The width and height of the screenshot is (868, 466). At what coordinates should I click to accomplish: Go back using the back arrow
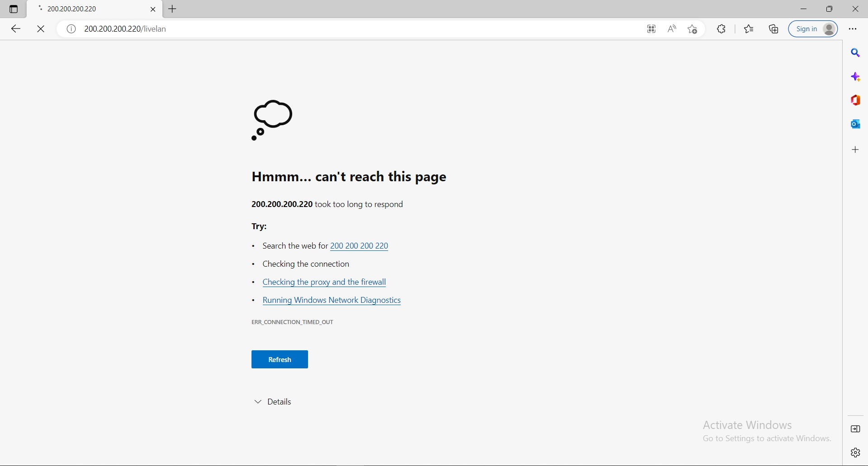(x=16, y=29)
